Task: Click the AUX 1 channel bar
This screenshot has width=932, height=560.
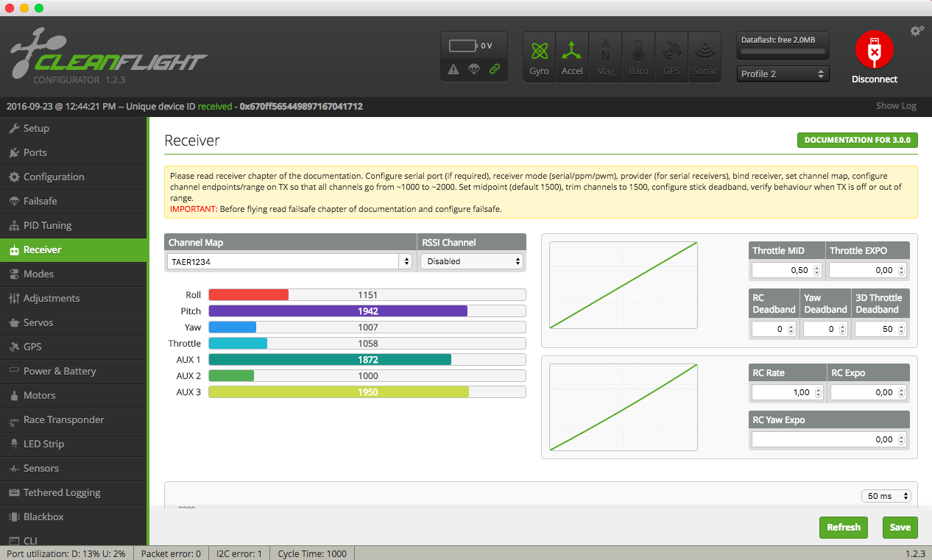Action: click(x=367, y=359)
